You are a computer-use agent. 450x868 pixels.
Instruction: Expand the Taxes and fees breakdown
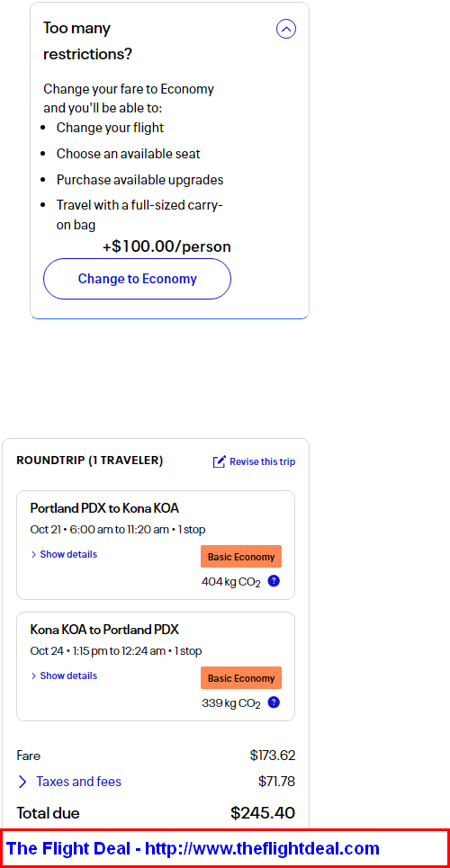[78, 782]
